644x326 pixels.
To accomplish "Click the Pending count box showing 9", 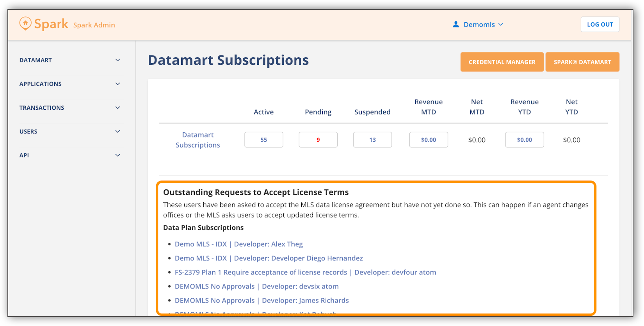I will click(x=318, y=140).
